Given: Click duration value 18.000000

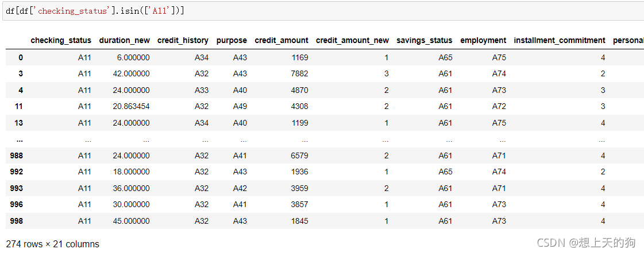Looking at the screenshot, I should click(x=131, y=172).
